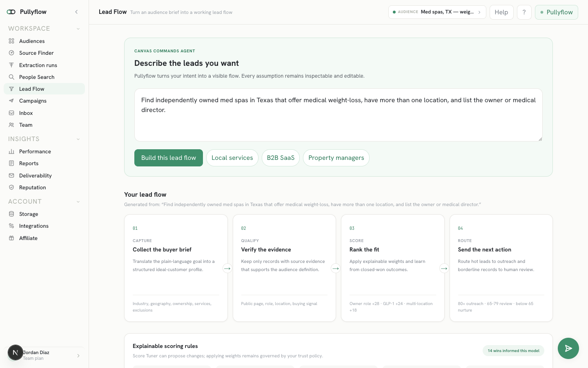Click Build this lead flow

pyautogui.click(x=169, y=158)
